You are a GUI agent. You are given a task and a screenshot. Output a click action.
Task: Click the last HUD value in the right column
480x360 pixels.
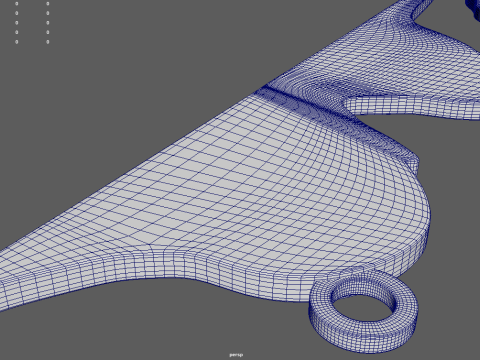pos(48,42)
